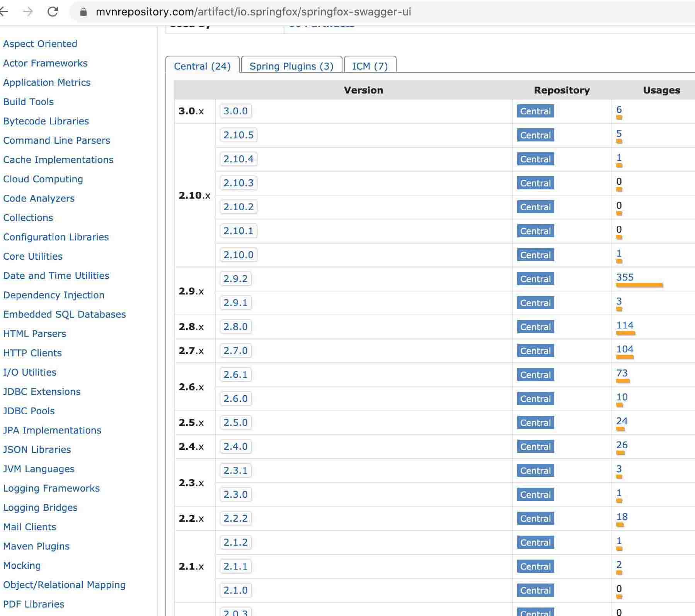Focus the mvnrepository.com address bar
Screen dimensions: 695x616
253,12
